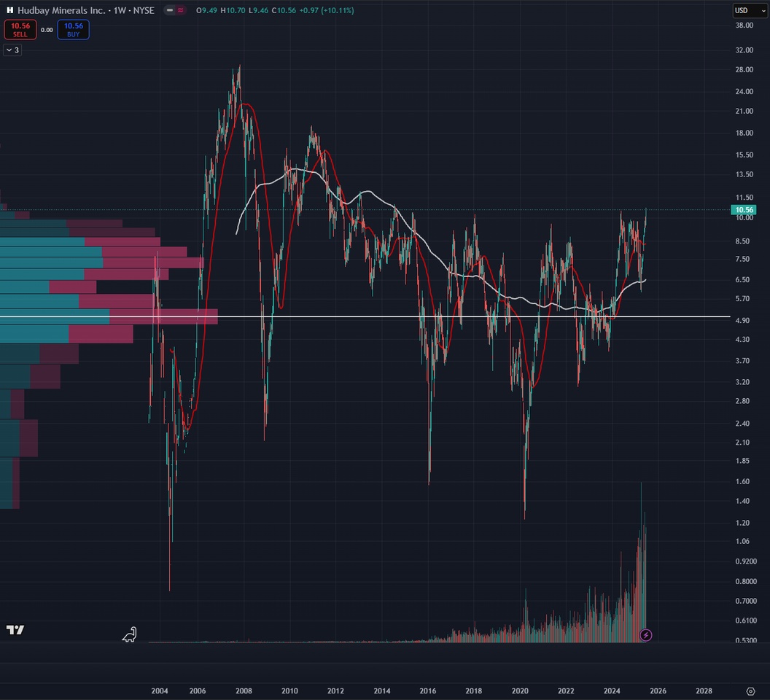
Task: Click the 28.00 price scale label
Action: [744, 70]
